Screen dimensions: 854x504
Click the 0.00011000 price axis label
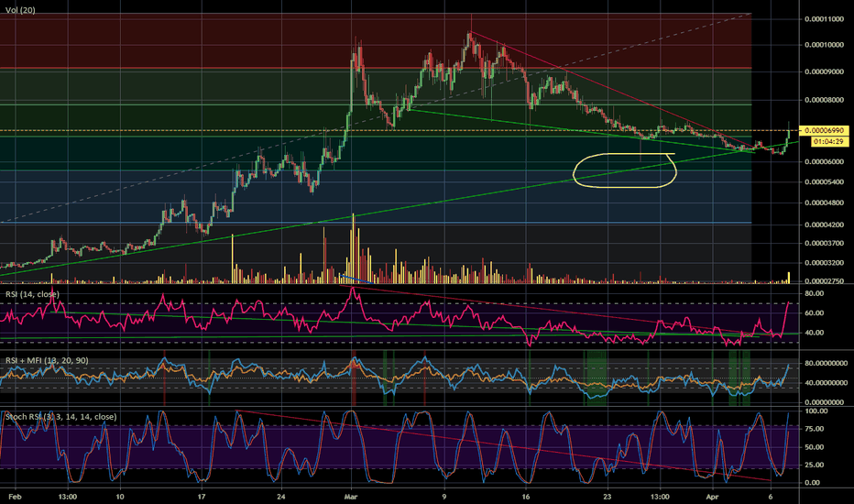[x=824, y=19]
